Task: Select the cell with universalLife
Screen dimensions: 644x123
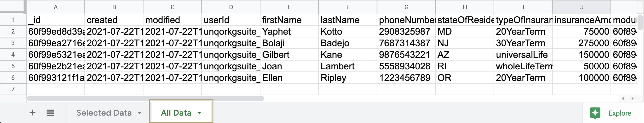Action: (523, 55)
